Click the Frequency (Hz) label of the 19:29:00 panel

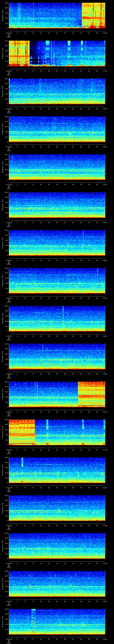pos(3,16)
